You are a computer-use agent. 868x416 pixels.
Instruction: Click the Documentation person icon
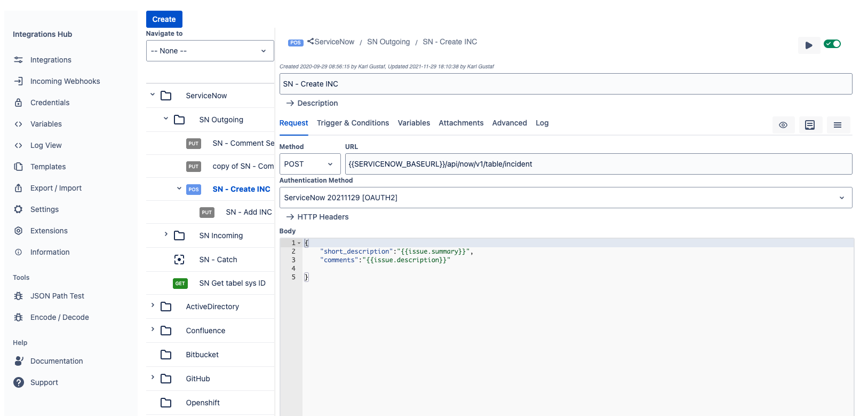19,361
